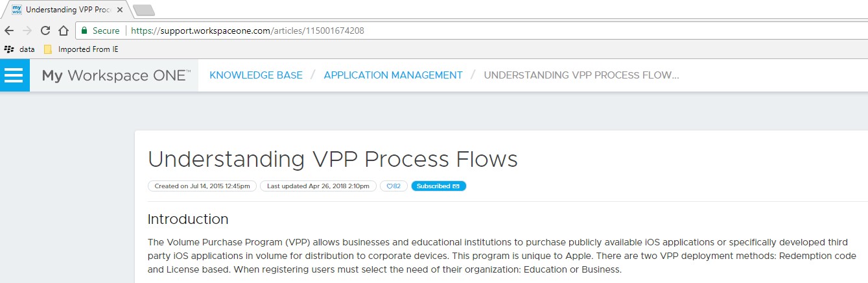Click the browser back arrow

(x=9, y=31)
